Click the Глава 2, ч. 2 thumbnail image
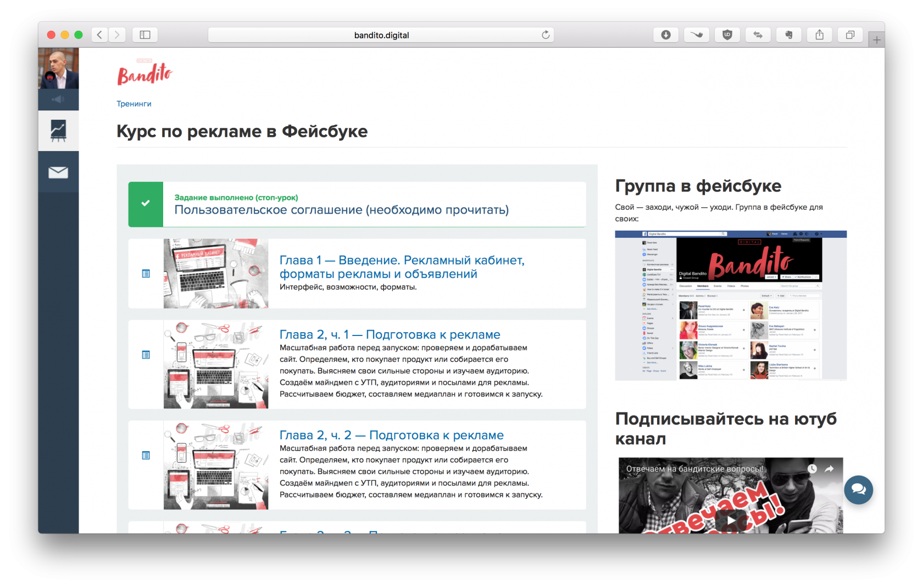The width and height of the screenshot is (923, 588). tap(216, 465)
